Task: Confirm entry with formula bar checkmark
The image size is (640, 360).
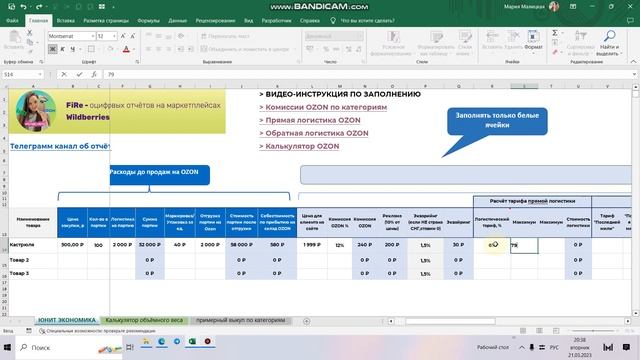Action: (x=79, y=74)
